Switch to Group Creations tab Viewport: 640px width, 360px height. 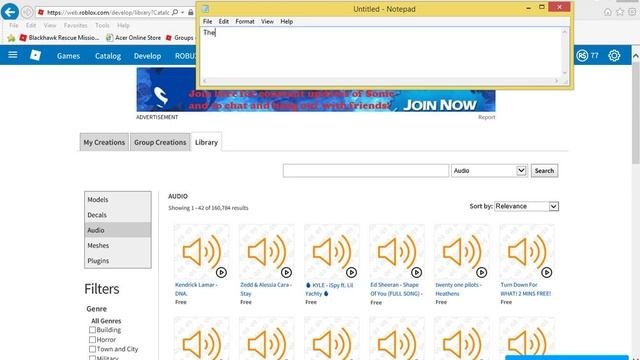click(x=160, y=142)
